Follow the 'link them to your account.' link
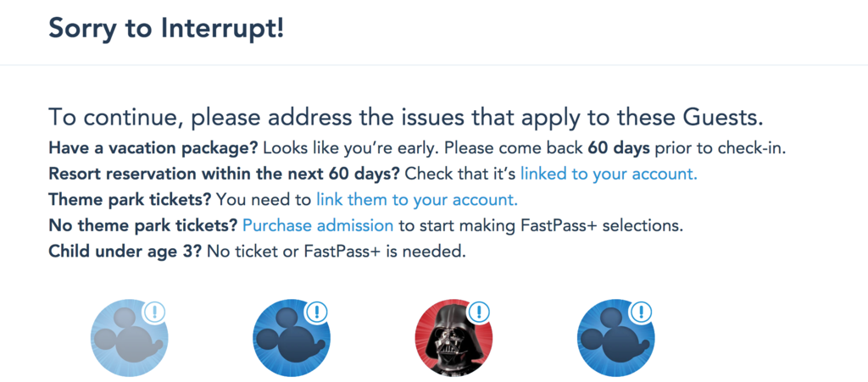This screenshot has width=868, height=382. [416, 200]
